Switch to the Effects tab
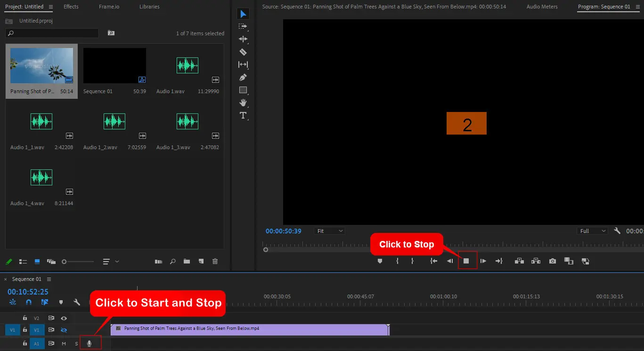644x351 pixels. (71, 7)
